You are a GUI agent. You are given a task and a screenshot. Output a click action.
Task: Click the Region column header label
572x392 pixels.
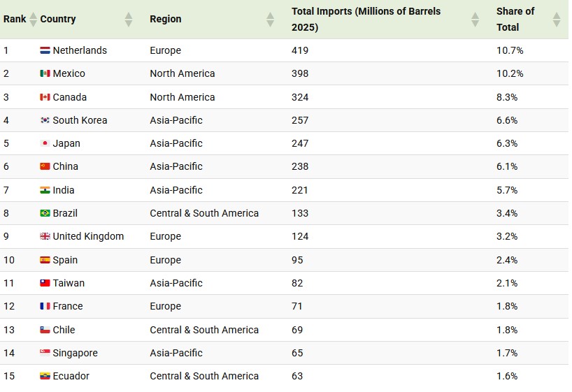point(165,20)
